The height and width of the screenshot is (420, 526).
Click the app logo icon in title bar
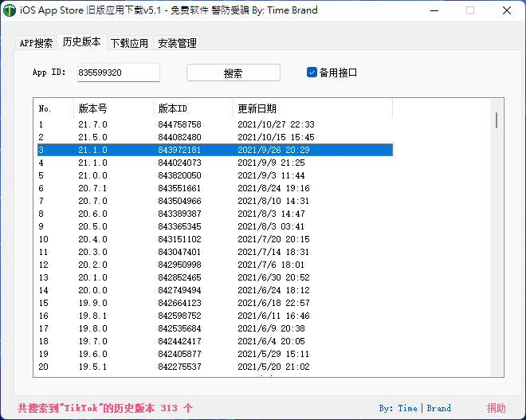[10, 10]
